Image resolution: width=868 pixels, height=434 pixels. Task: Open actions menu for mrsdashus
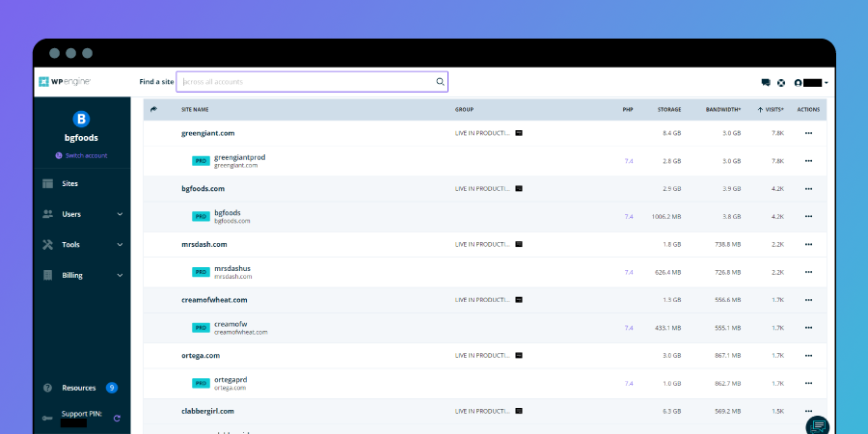pyautogui.click(x=808, y=272)
